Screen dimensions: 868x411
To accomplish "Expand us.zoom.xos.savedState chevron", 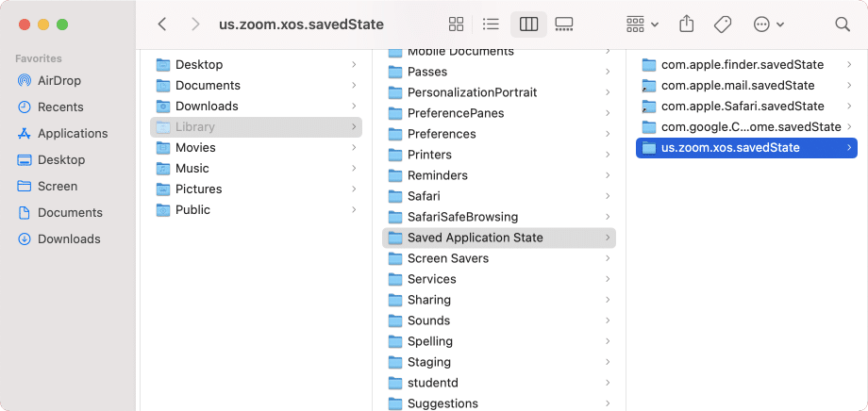I will pyautogui.click(x=849, y=148).
